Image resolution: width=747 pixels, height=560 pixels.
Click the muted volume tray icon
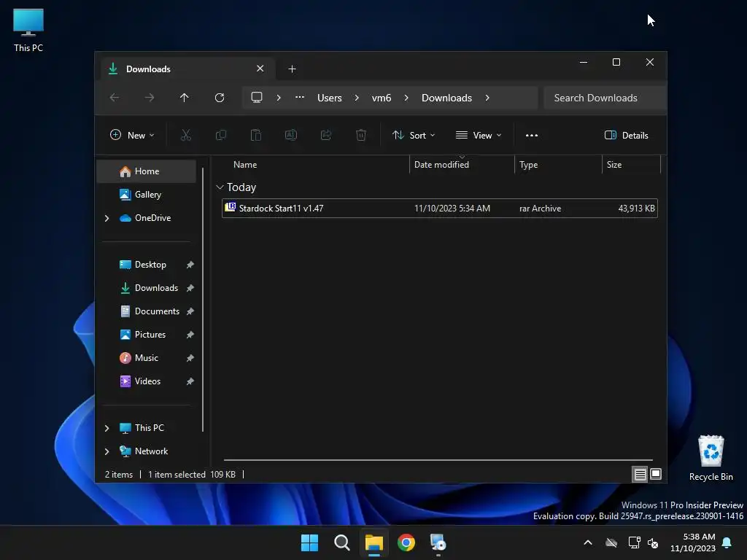click(653, 542)
